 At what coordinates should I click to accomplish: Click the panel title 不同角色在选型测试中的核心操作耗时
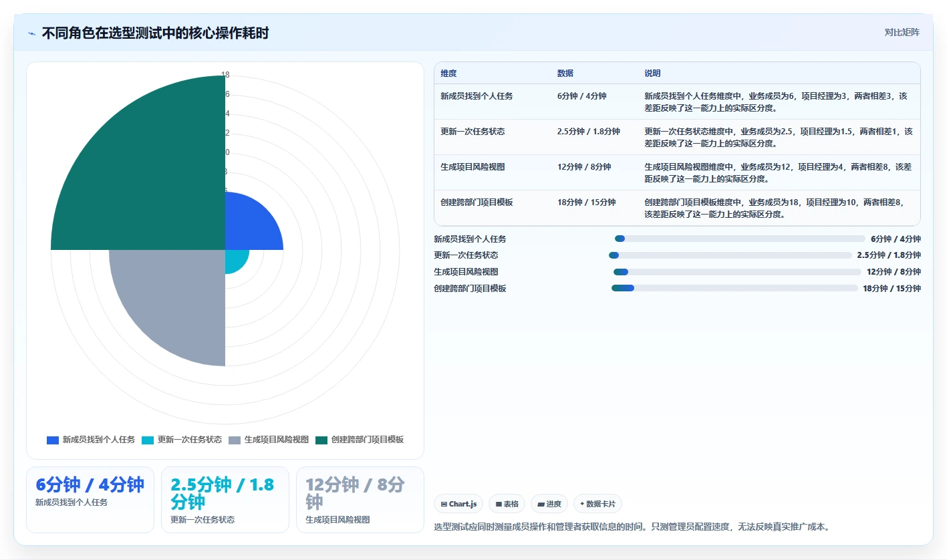click(x=155, y=33)
